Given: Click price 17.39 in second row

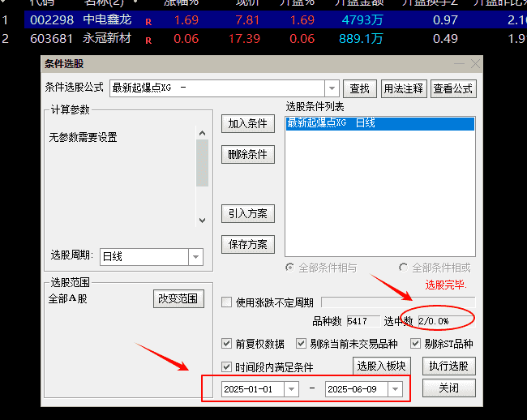Looking at the screenshot, I should [x=244, y=39].
